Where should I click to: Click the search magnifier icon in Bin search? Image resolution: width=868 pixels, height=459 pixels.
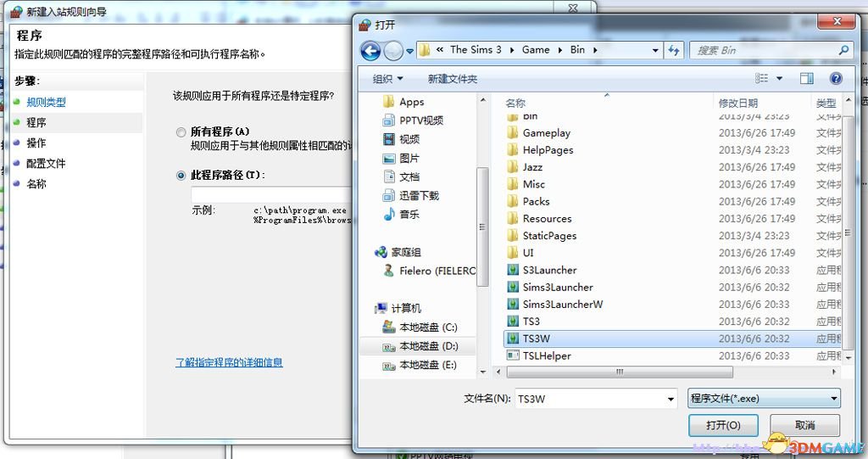(x=843, y=50)
